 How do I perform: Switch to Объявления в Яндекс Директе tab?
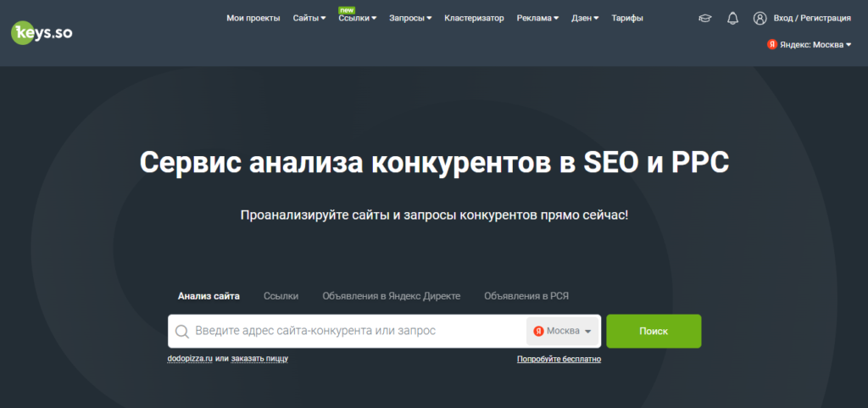[392, 296]
